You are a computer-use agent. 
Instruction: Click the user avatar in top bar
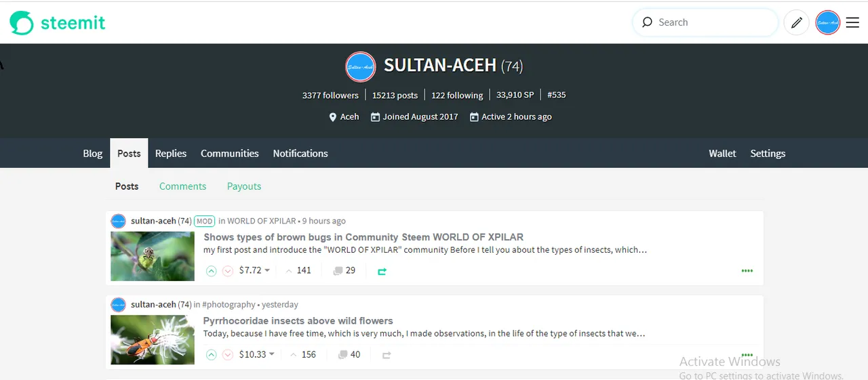(x=828, y=23)
